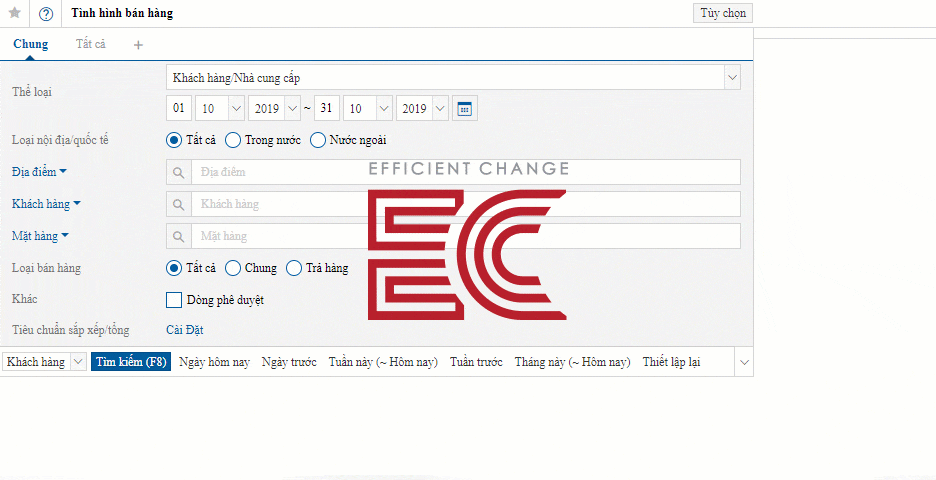Open the help question mark icon

(46, 14)
